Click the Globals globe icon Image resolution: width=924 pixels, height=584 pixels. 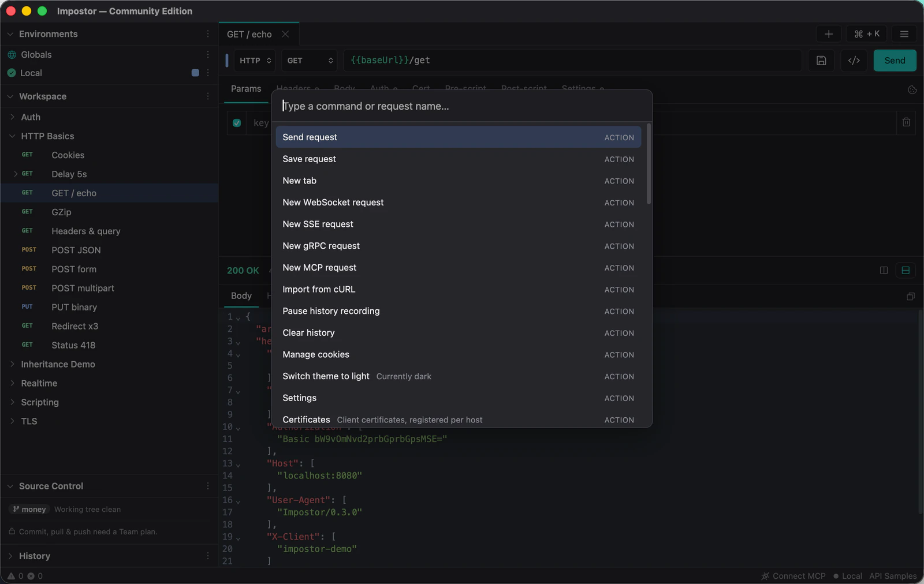12,54
